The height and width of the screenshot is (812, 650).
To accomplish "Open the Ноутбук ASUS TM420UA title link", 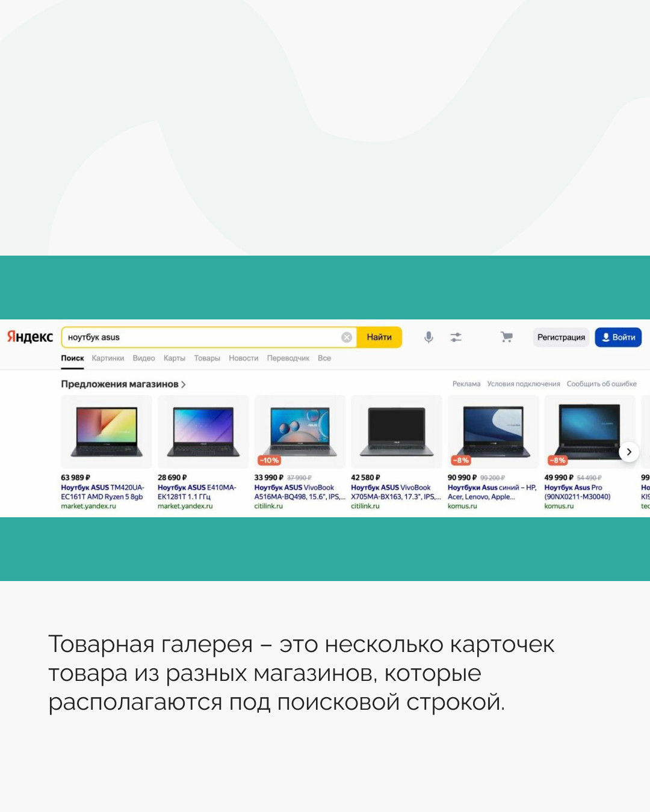I will tap(103, 492).
